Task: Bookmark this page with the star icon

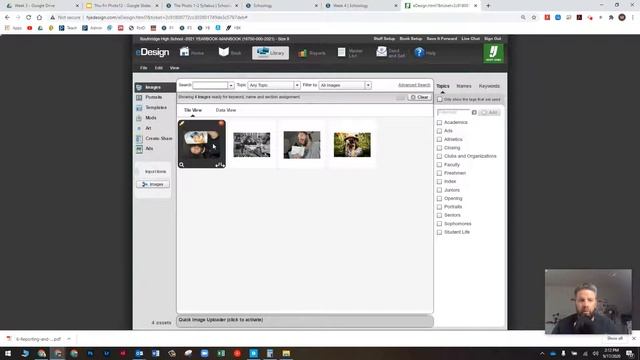Action: click(x=534, y=18)
